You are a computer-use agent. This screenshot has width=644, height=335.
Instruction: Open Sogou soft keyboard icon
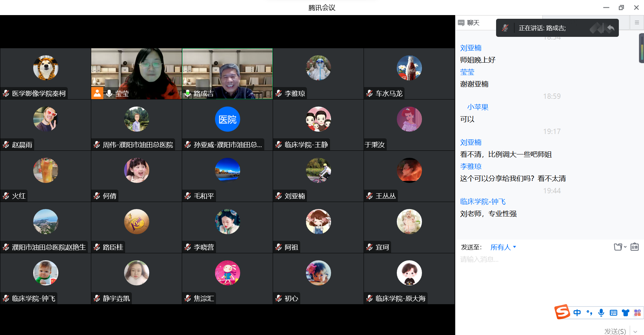[x=613, y=313]
